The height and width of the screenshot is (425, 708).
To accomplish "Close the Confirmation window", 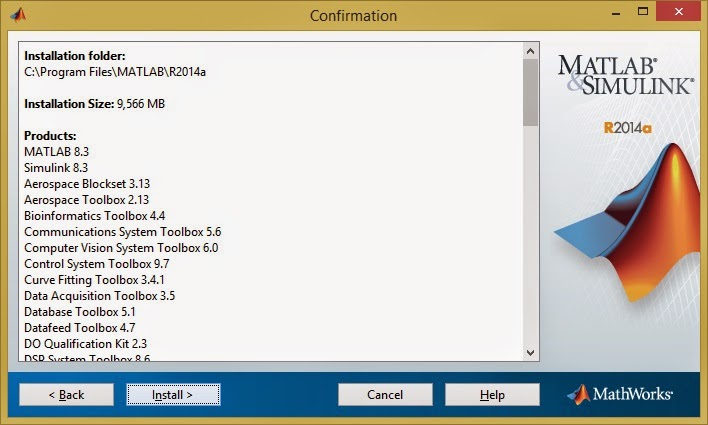I will click(x=679, y=12).
